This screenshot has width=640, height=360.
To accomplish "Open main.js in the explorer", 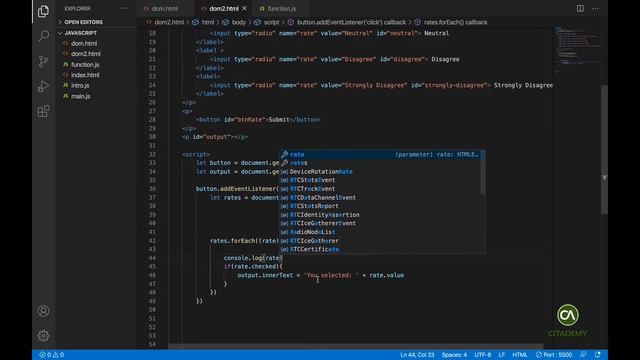I will pyautogui.click(x=80, y=96).
